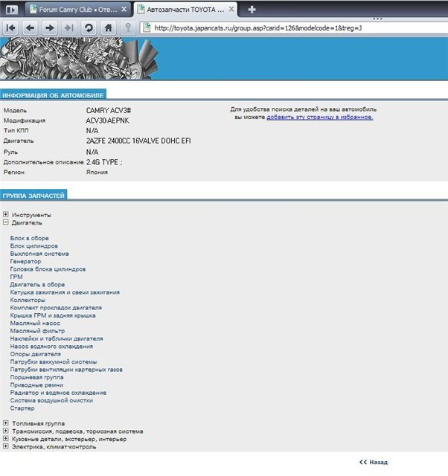
Task: Close the Forum Camry Club tab
Action: tap(124, 10)
